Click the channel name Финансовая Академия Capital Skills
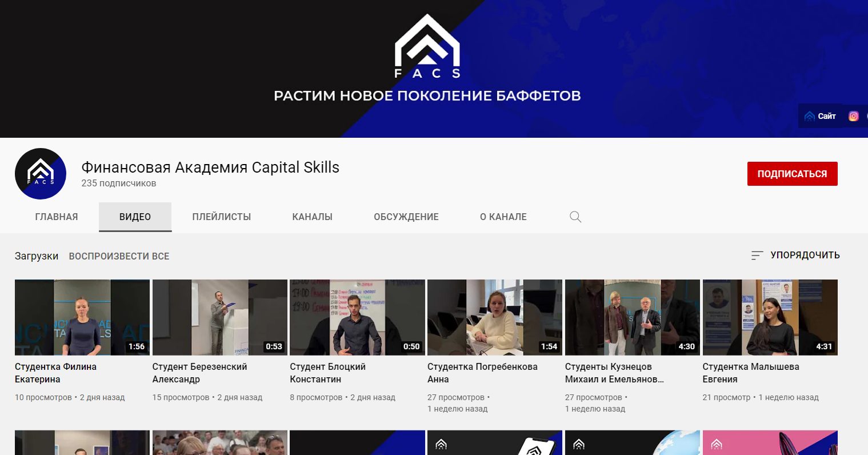The height and width of the screenshot is (455, 868). pos(210,167)
